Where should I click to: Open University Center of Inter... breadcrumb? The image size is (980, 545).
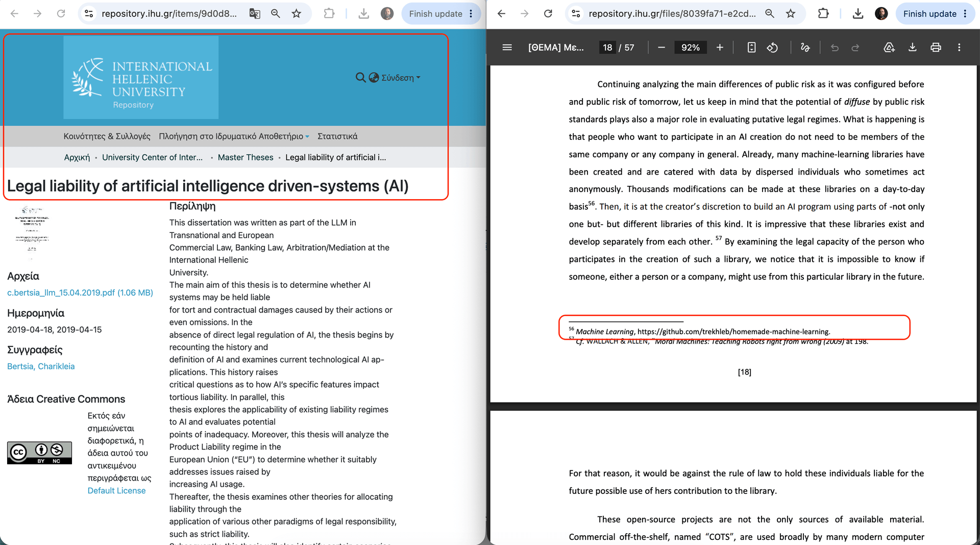[x=152, y=157]
